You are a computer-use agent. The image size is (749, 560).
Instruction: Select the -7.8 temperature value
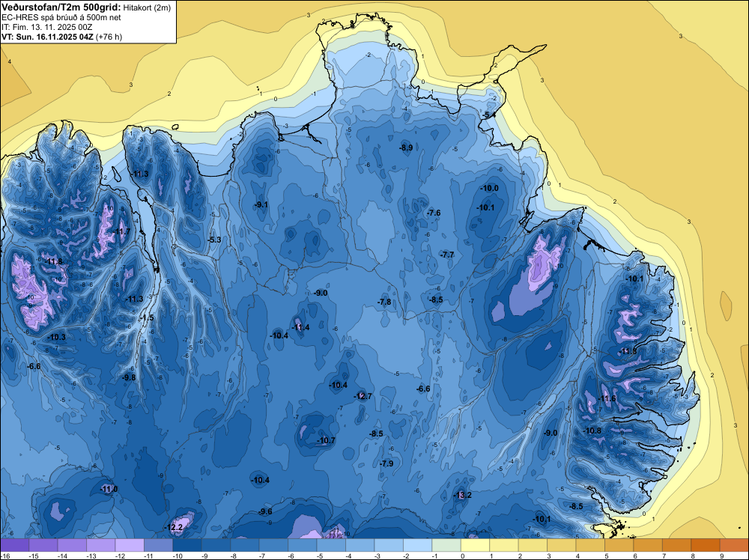coord(384,302)
